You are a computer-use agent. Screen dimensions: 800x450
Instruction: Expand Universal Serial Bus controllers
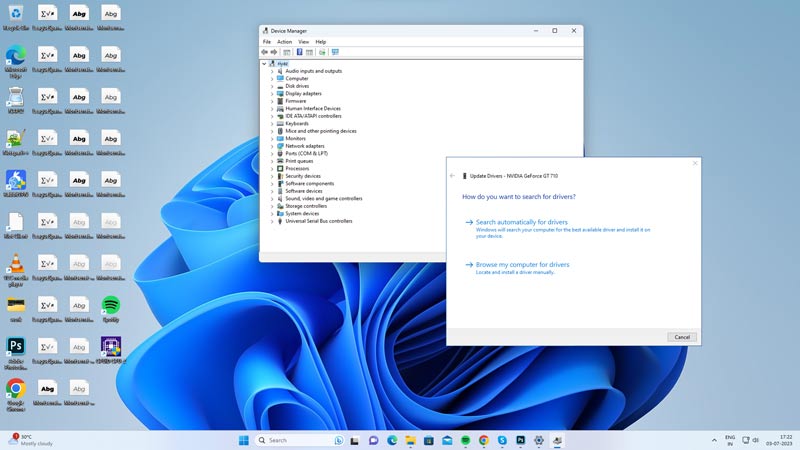click(x=272, y=221)
